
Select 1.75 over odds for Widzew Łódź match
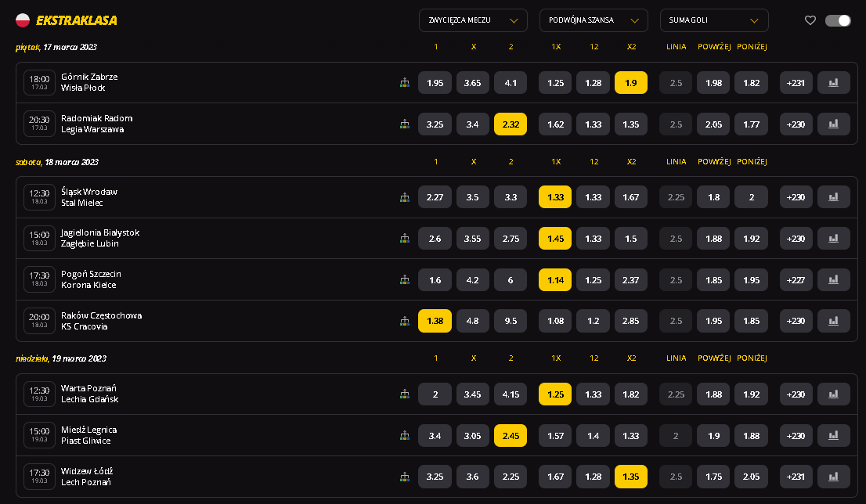tap(713, 477)
